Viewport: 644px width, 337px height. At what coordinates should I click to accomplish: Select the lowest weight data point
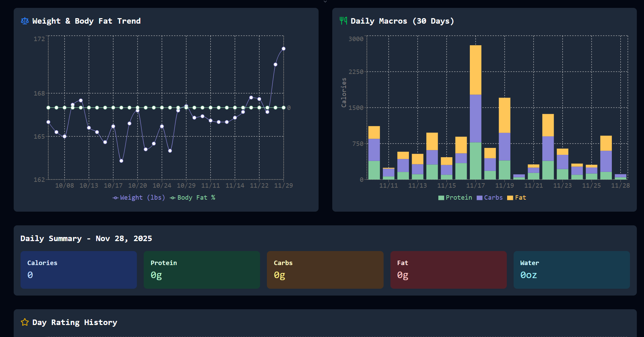coord(121,161)
